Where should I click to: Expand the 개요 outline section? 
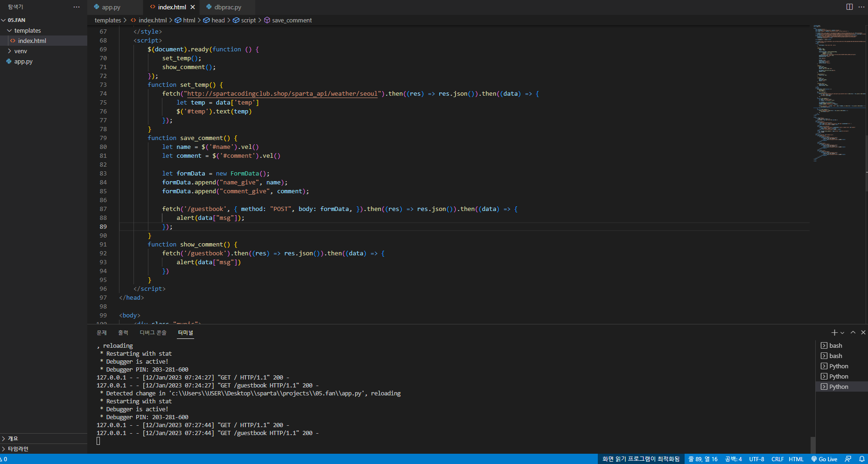pos(43,438)
